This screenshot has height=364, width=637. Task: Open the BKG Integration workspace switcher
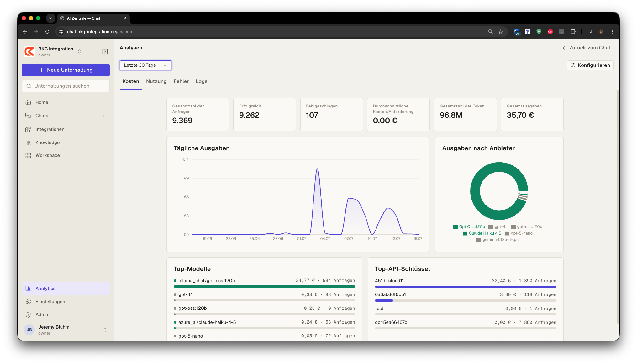tap(53, 52)
